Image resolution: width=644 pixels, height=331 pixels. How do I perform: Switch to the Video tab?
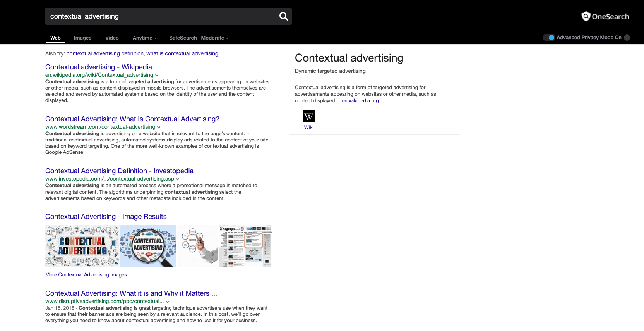coord(112,38)
